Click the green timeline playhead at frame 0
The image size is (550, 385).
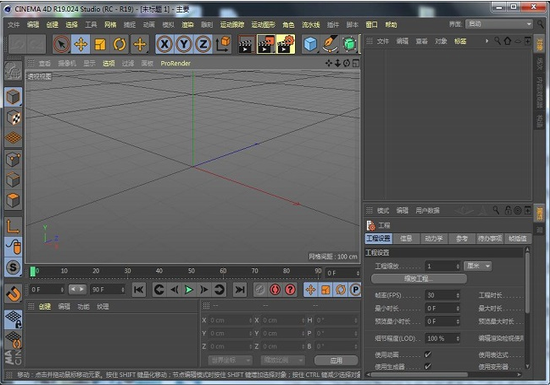click(x=33, y=271)
